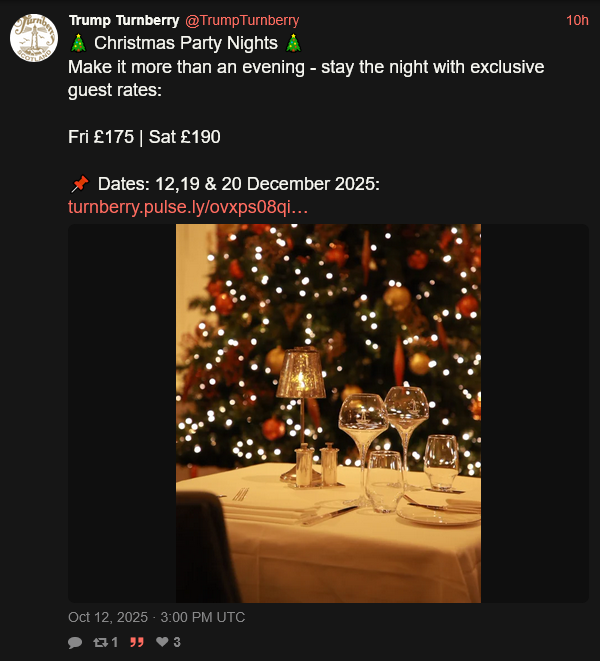Click the retweet arrows icon

[x=100, y=642]
